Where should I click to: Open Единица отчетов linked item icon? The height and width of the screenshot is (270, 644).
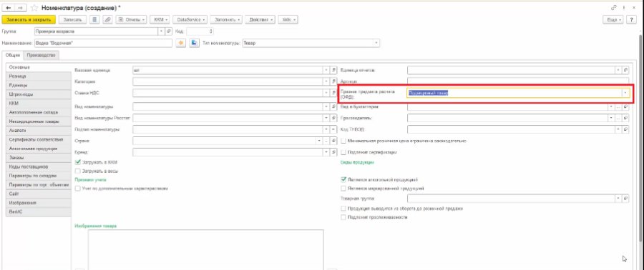pos(625,71)
